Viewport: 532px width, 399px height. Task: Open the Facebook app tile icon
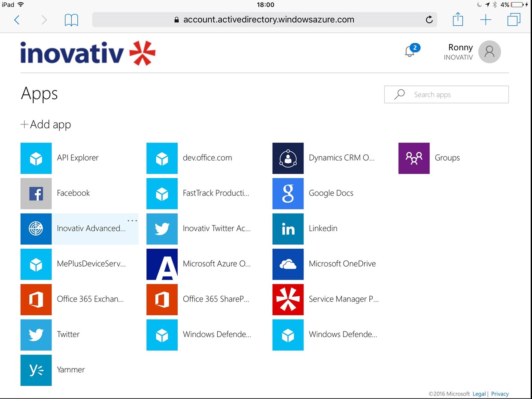point(36,194)
